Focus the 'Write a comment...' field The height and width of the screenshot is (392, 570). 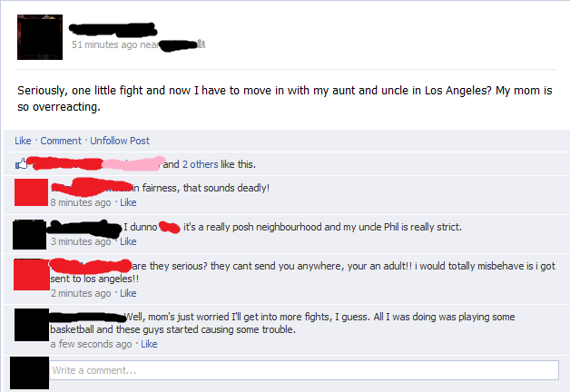(304, 370)
